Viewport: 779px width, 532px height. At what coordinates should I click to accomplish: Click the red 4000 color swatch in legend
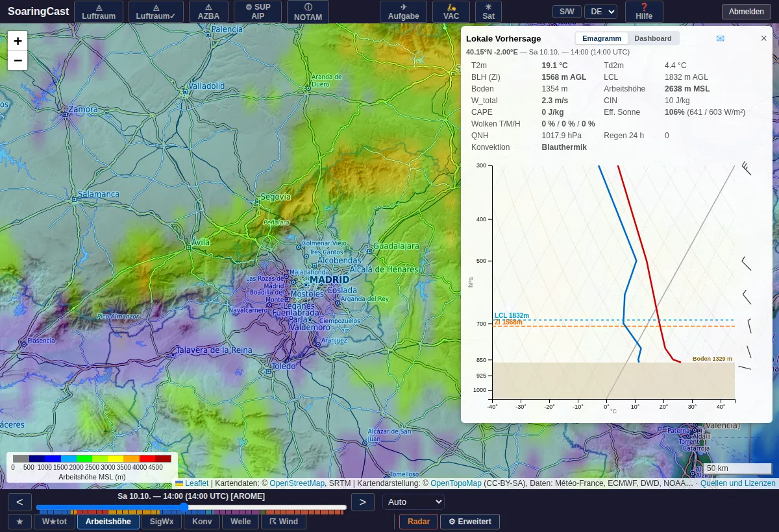[x=147, y=459]
